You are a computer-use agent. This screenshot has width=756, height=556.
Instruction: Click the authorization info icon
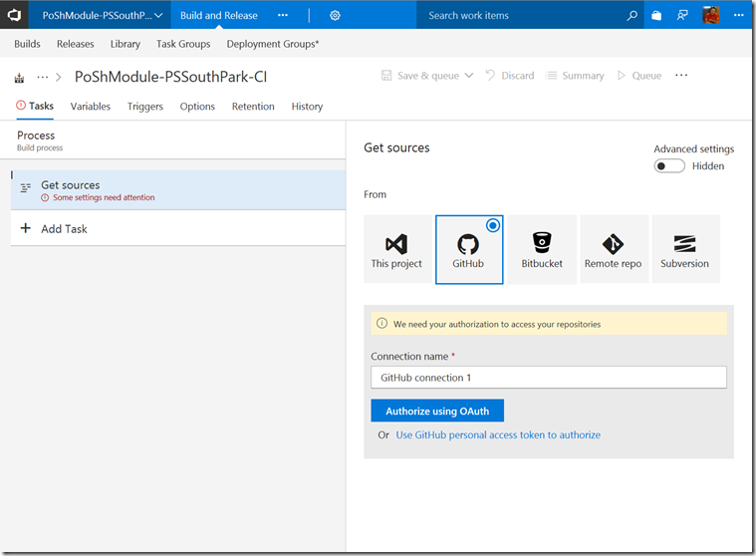point(381,324)
